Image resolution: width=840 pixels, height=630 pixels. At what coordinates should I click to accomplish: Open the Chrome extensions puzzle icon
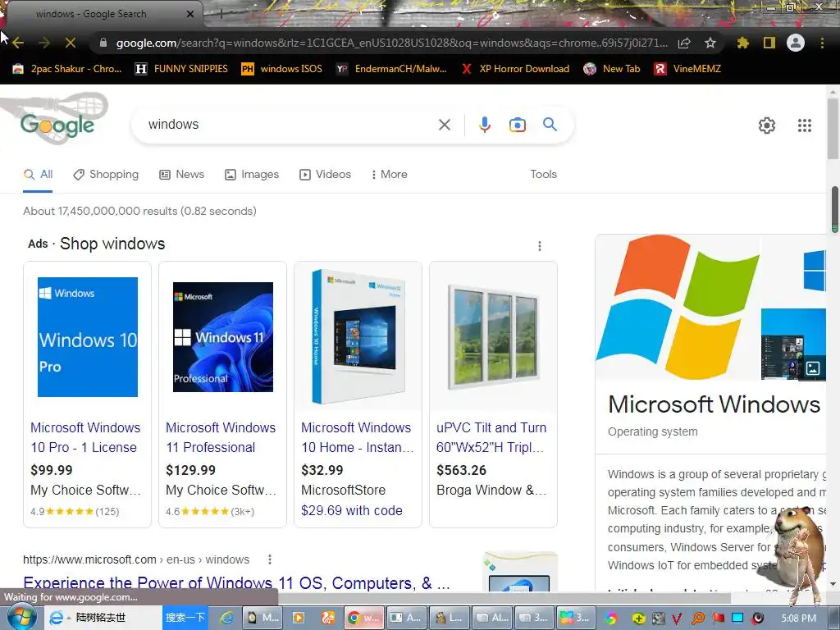(743, 43)
